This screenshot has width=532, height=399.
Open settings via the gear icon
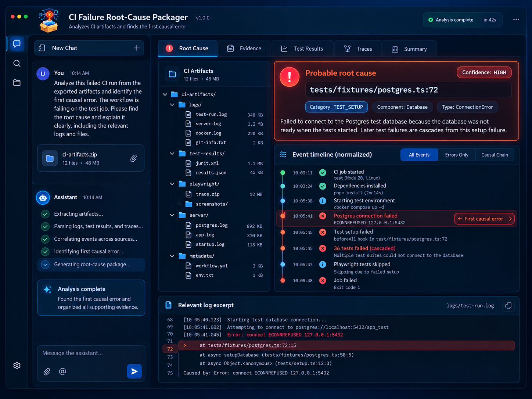point(17,366)
